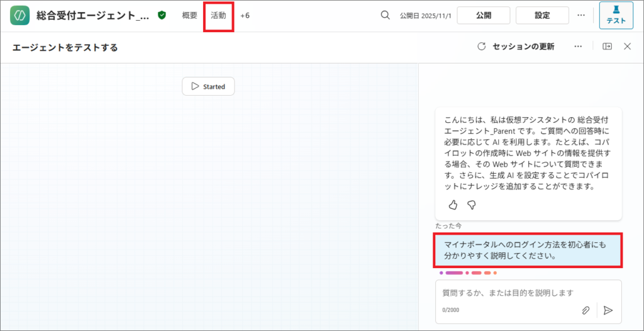The image size is (644, 331).
Task: Select the Started node on the canvas
Action: (208, 86)
